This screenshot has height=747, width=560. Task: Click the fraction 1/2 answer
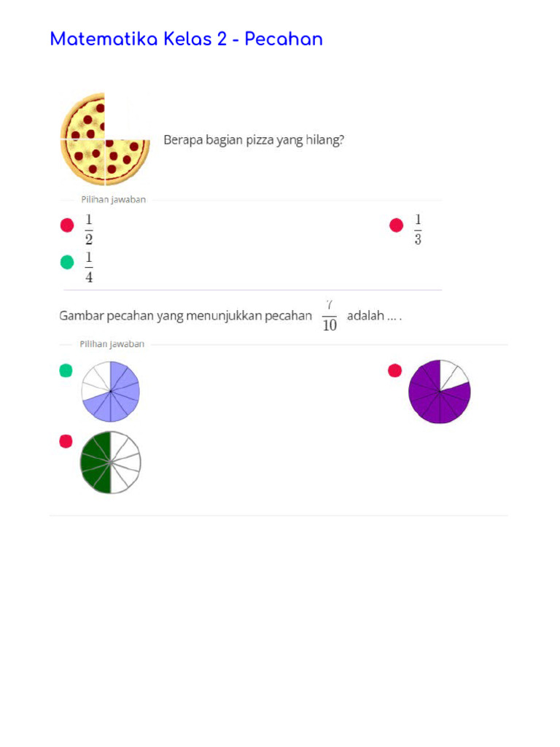click(89, 229)
